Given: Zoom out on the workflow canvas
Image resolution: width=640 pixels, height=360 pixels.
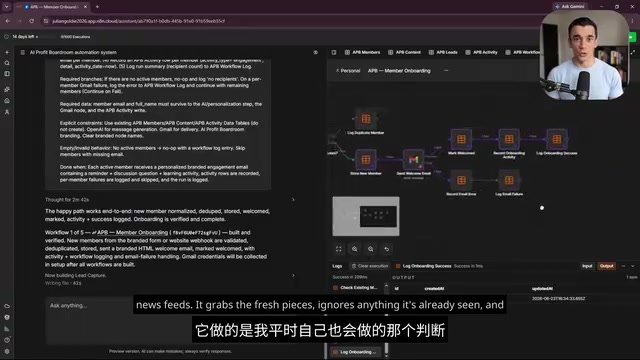Looking at the screenshot, I should point(371,249).
